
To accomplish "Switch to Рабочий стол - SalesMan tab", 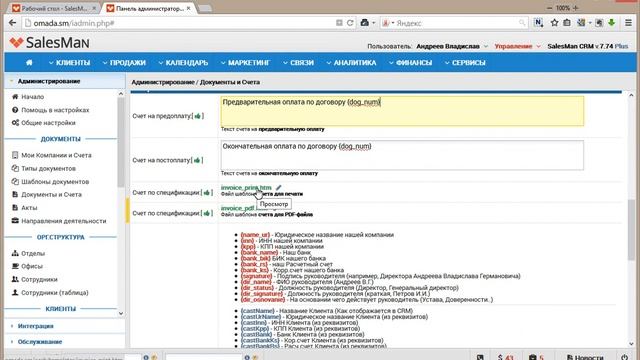I will tap(54, 8).
